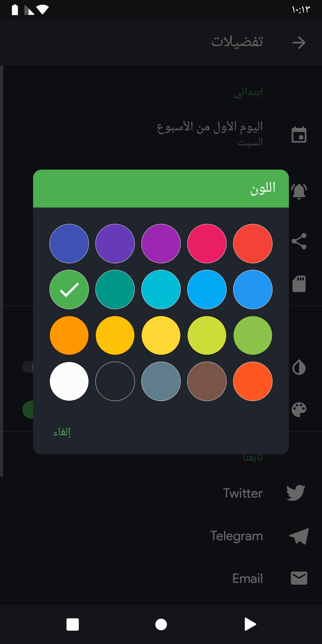Select the white color swatch
This screenshot has width=322, height=644.
coord(69,381)
